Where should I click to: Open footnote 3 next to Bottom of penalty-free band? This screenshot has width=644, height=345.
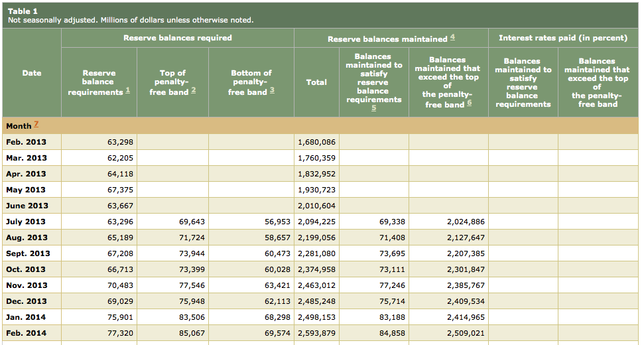[272, 91]
